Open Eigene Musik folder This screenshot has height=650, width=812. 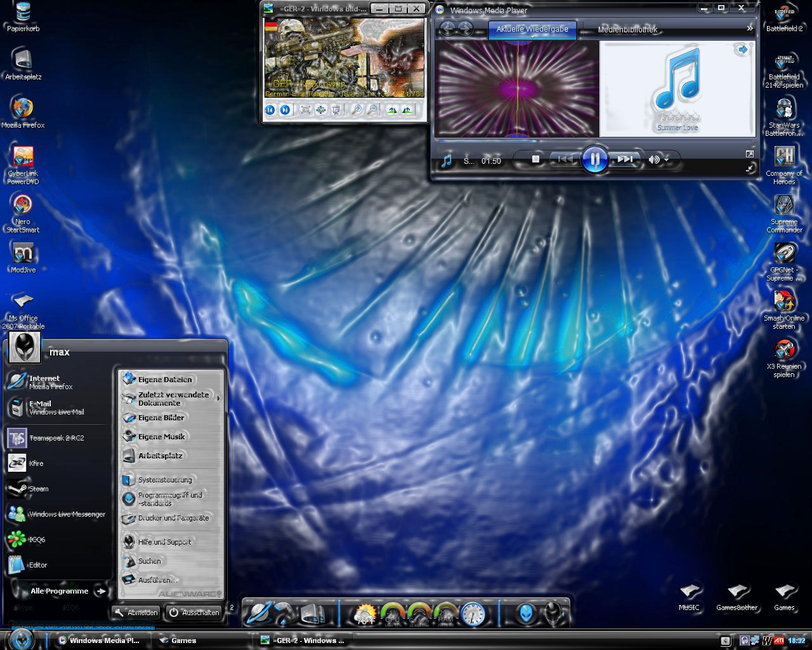point(171,437)
